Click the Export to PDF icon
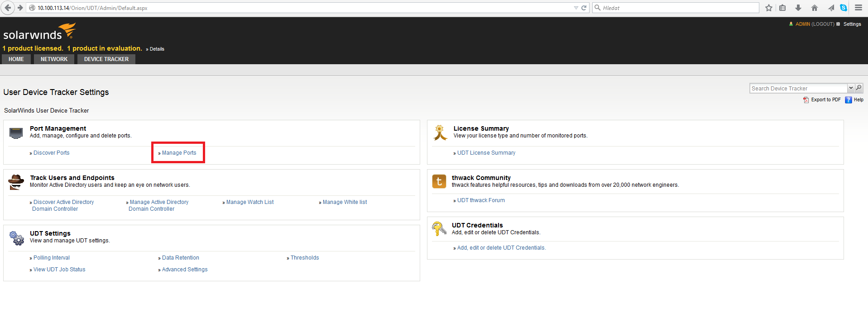 806,100
